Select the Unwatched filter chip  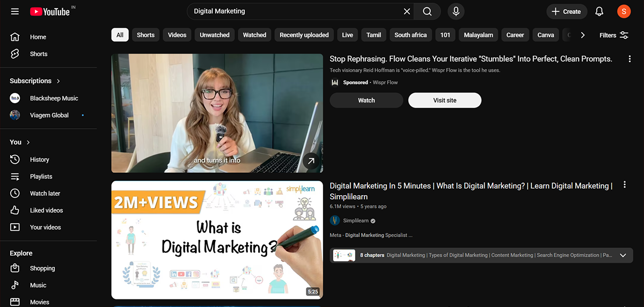215,35
